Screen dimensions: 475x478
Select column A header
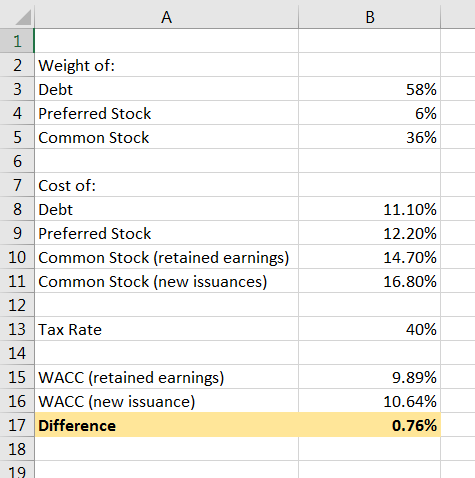point(166,17)
